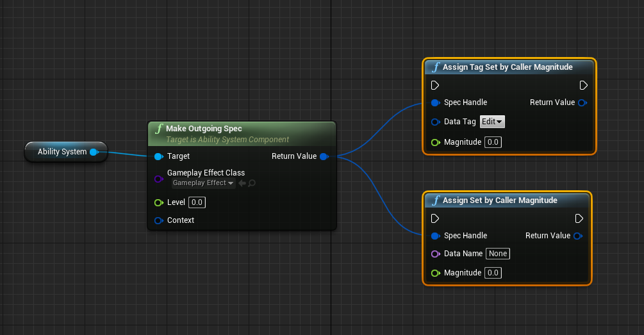Viewport: 644px width, 335px height.
Task: Click the browse magnifier icon beside Gameplay Effect
Action: click(252, 183)
